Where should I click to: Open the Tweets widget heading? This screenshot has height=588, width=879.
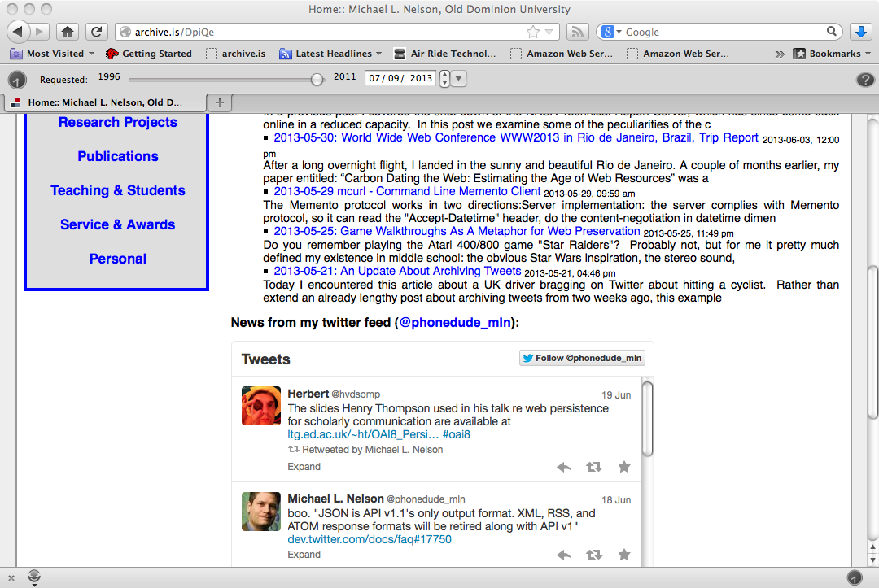tap(265, 359)
